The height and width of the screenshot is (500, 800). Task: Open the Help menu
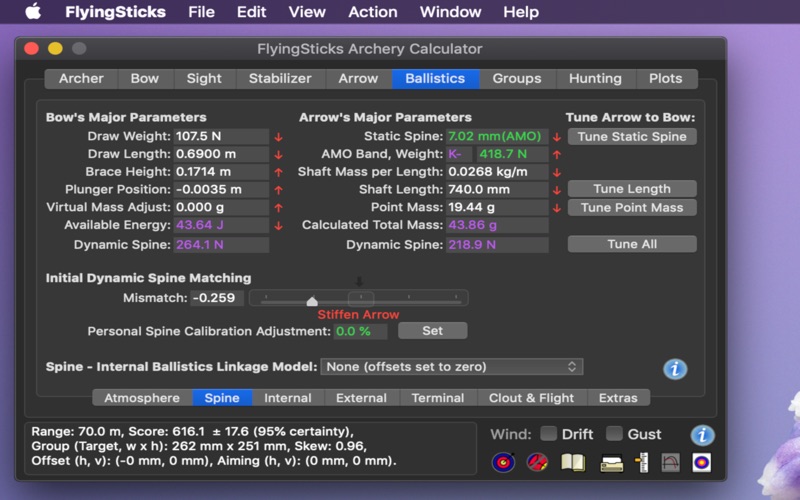point(521,12)
